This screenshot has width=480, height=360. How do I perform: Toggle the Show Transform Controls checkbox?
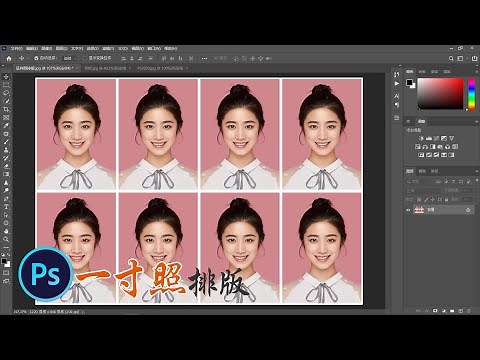[85, 58]
